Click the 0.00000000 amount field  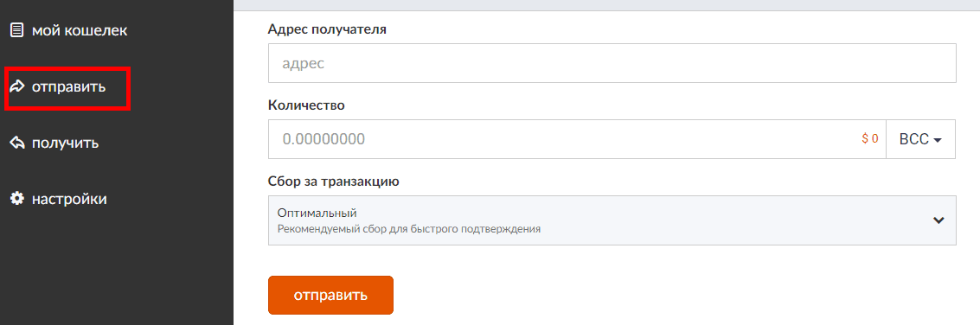[577, 139]
